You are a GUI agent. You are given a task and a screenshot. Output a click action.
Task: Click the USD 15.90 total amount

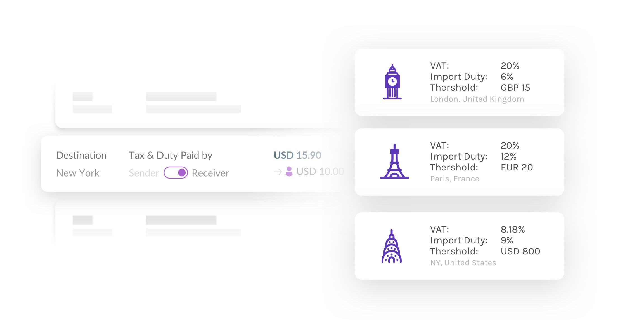(297, 155)
